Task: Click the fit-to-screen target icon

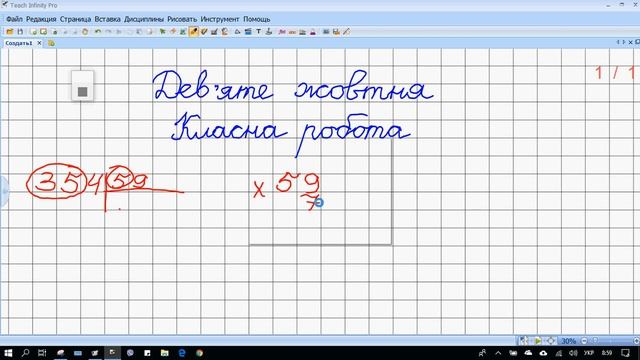Action: (x=551, y=340)
